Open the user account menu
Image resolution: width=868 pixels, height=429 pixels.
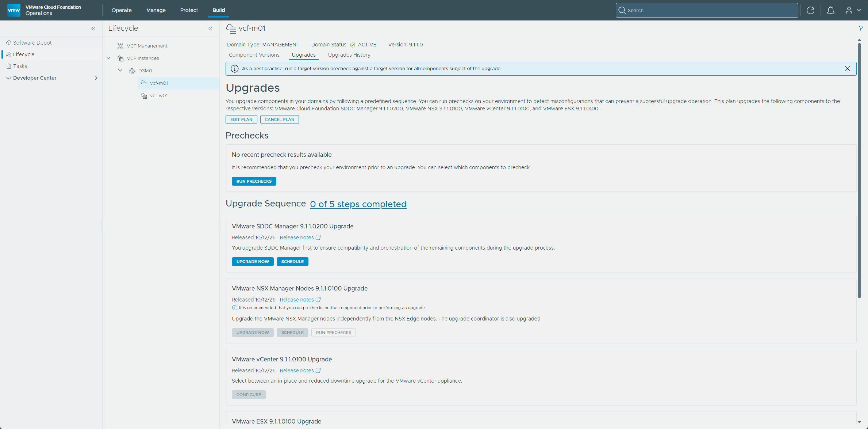[x=853, y=10]
